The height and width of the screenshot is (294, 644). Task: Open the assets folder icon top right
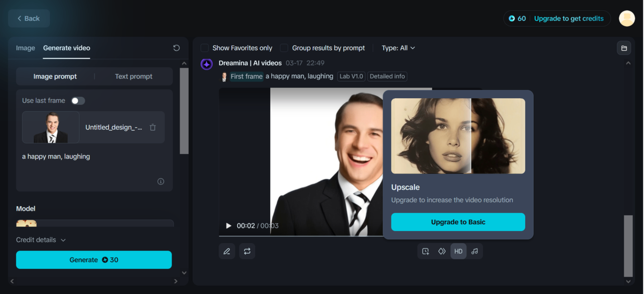point(623,47)
